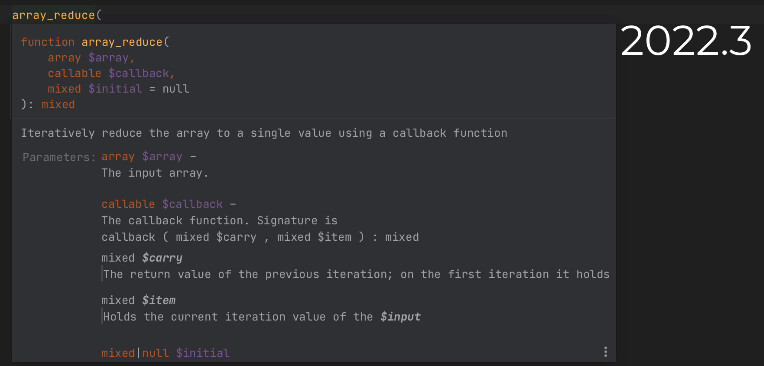Click the 2022.3 version label
Viewport: 764px width, 366px height.
tap(687, 41)
